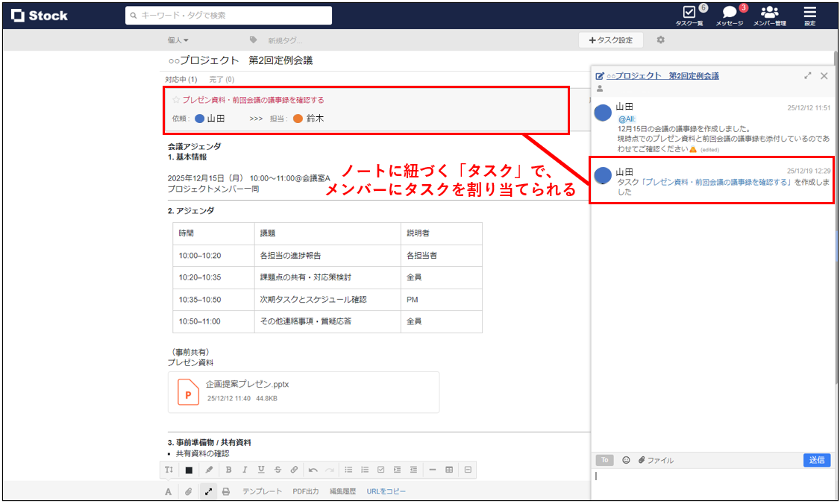840x504 pixels.
Task: Toggle the checklist icon in the editor toolbar
Action: click(381, 470)
